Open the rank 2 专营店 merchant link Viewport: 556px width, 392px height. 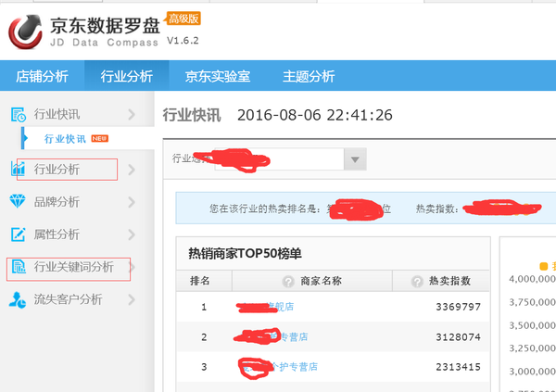pyautogui.click(x=271, y=336)
